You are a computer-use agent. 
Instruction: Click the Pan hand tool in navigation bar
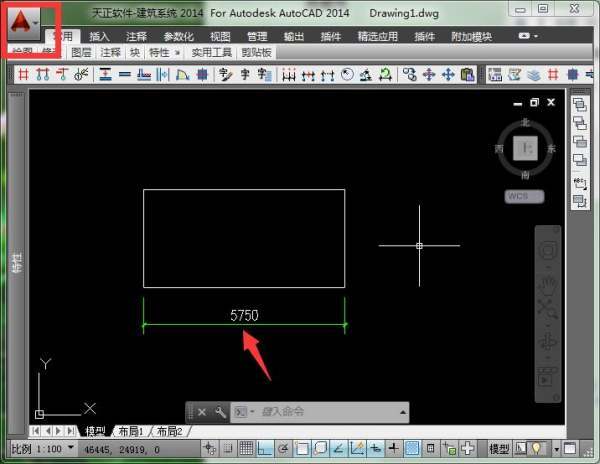point(547,284)
